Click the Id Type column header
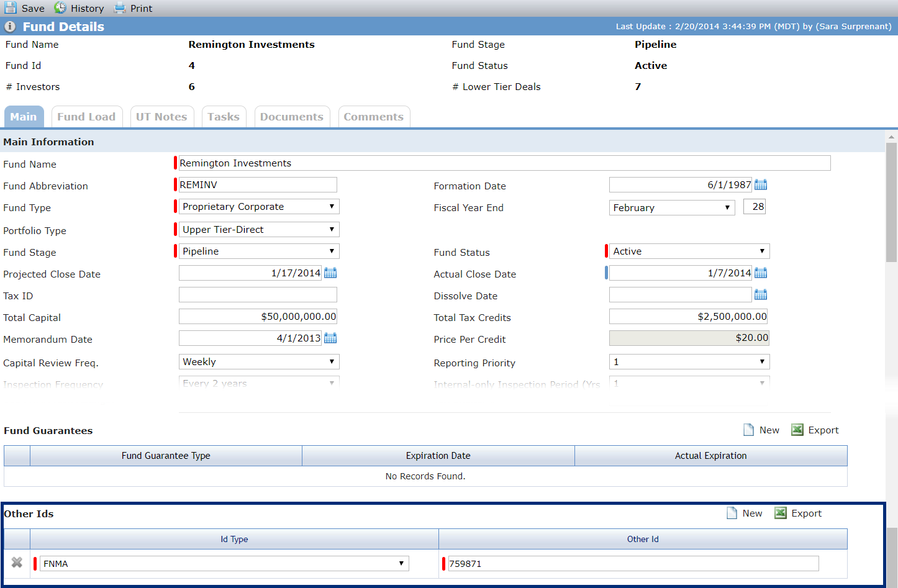Screen dimensions: 898x588 234,539
